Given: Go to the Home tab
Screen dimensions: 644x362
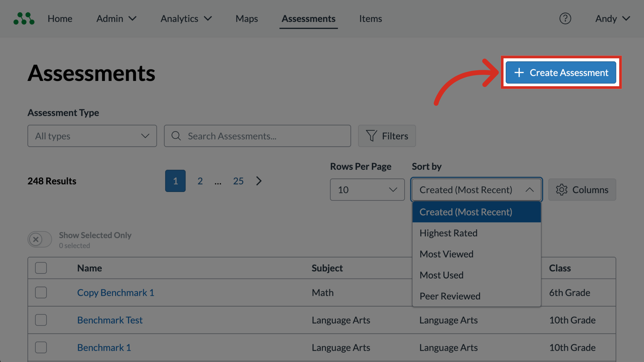Looking at the screenshot, I should pos(60,19).
